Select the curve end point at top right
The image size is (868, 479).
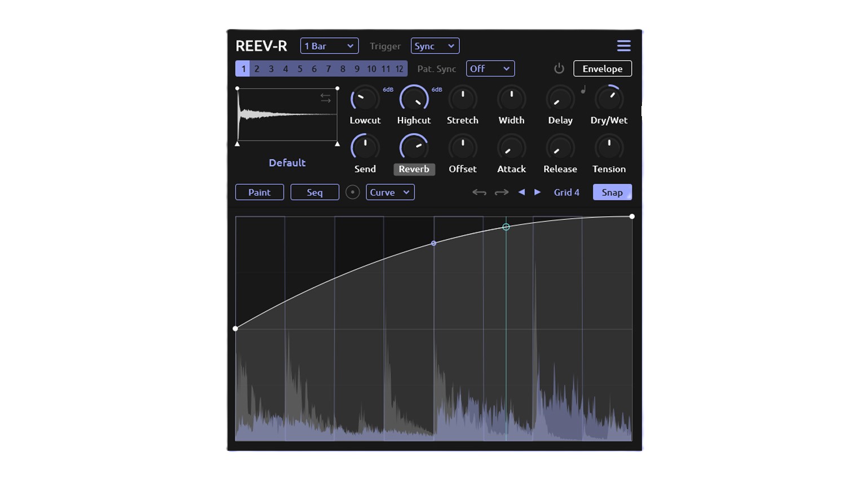[632, 216]
